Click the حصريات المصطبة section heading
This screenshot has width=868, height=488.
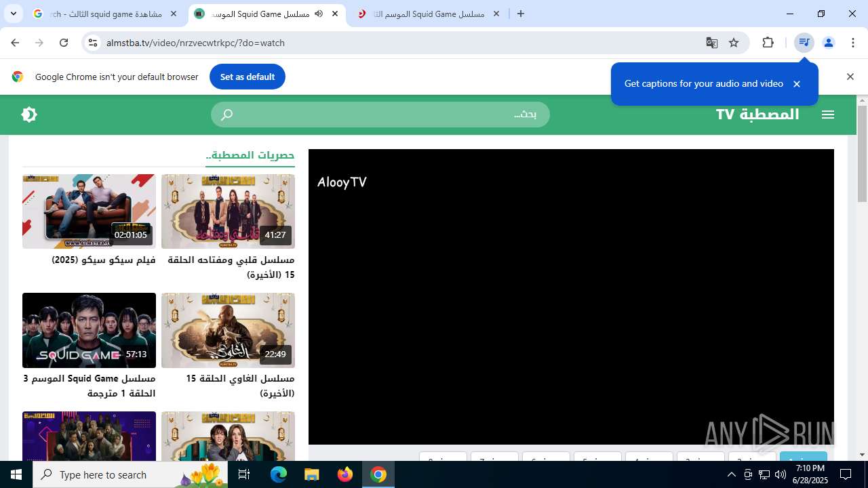[x=250, y=155]
